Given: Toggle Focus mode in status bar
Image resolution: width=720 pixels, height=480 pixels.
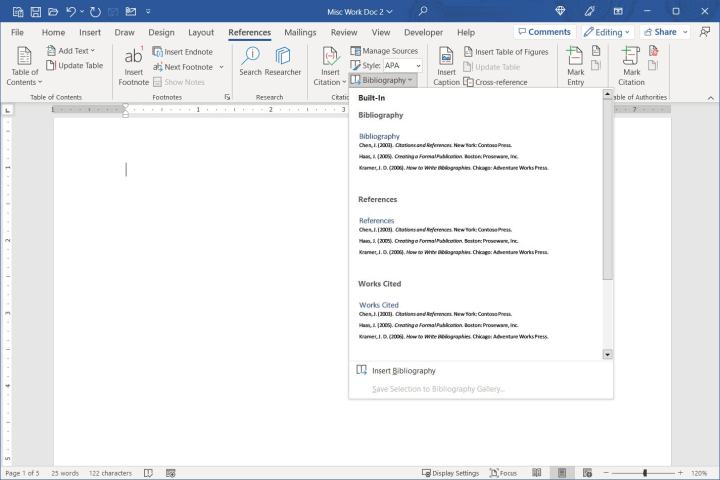Looking at the screenshot, I should 501,473.
